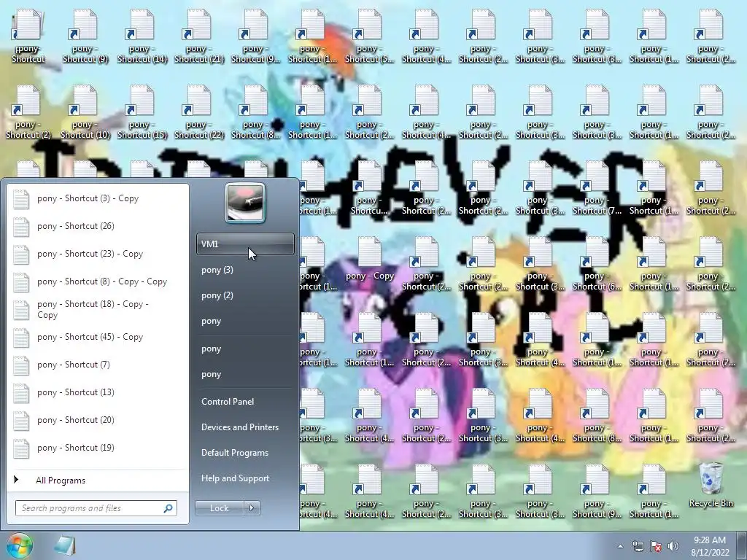The image size is (747, 560).
Task: Launch pony - Shortcut (26) from recent list
Action: [x=98, y=226]
